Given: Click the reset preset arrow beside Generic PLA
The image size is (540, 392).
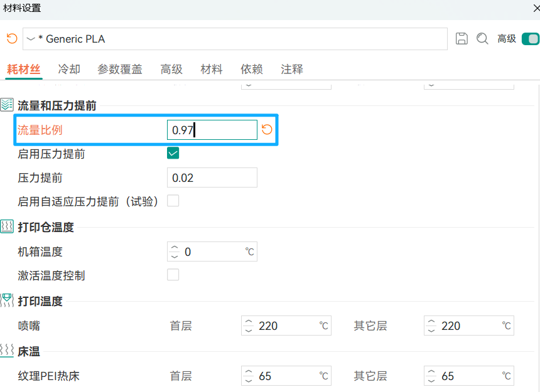Looking at the screenshot, I should point(11,39).
